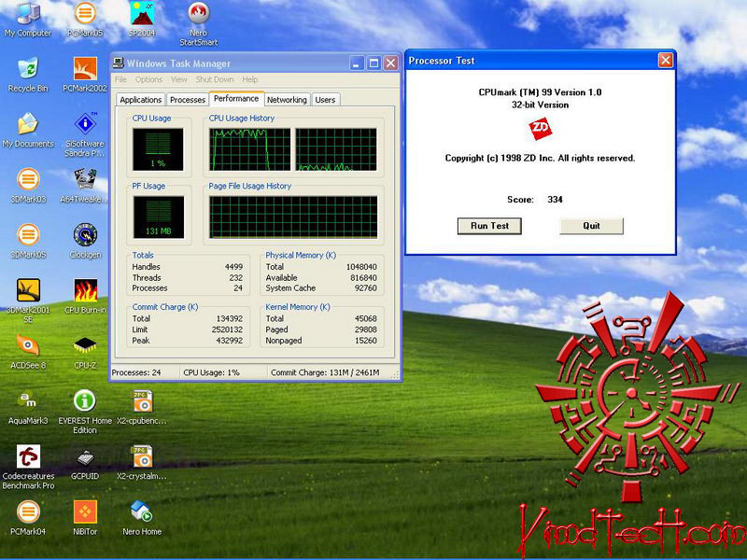This screenshot has width=747, height=560.
Task: Click the System Cache value 92760
Action: pyautogui.click(x=366, y=288)
